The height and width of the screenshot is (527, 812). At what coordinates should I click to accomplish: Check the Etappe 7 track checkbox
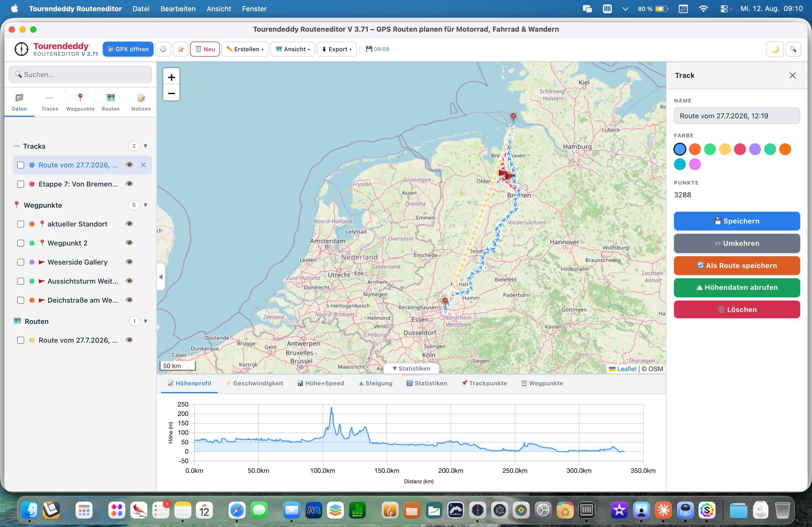[21, 184]
